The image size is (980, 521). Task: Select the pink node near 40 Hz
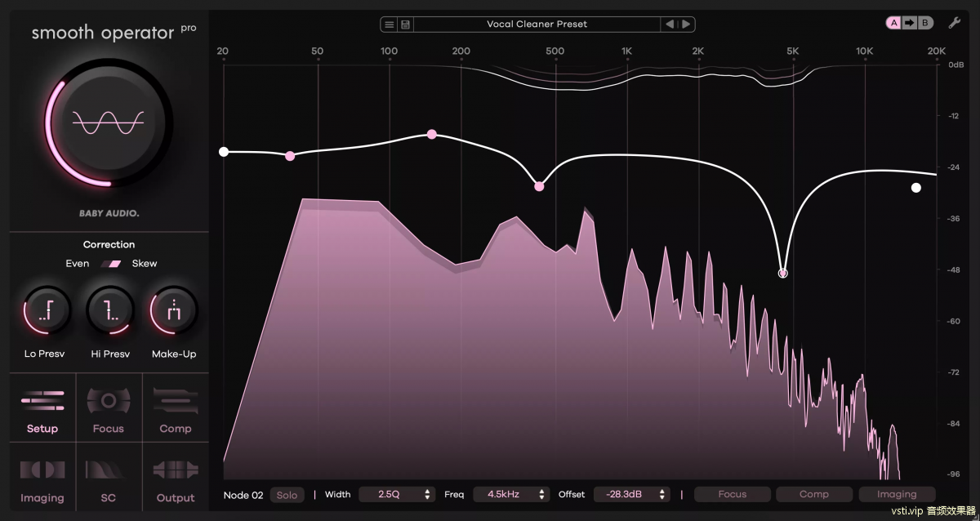[x=290, y=155]
